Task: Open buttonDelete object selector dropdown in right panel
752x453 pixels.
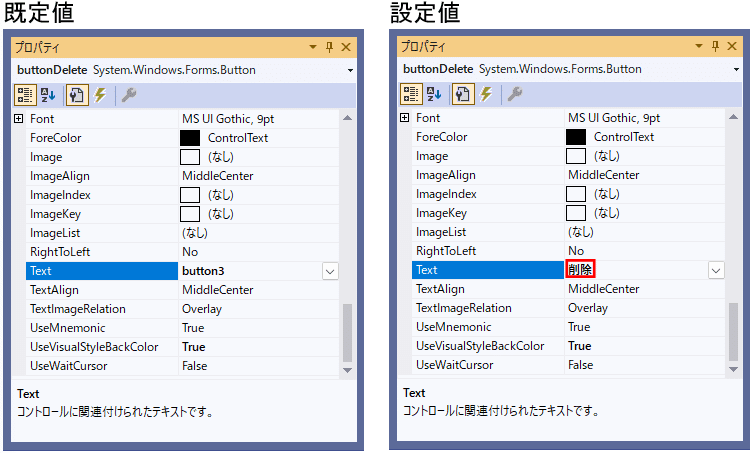Action: click(737, 70)
